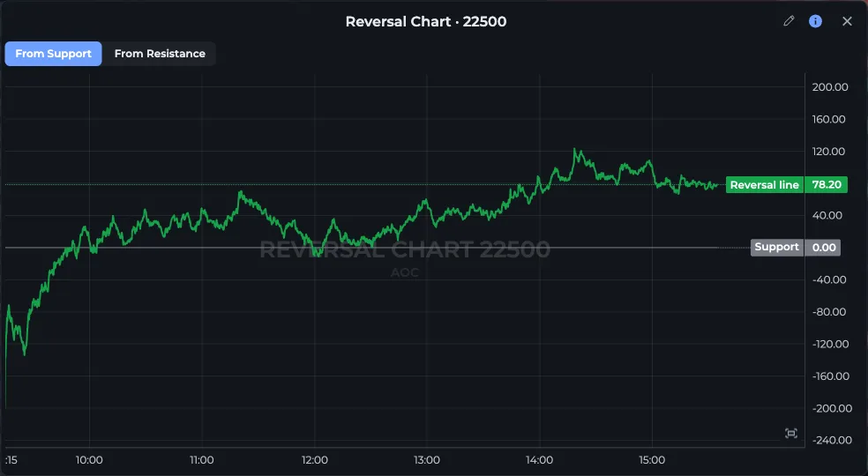Click the 10:00 time axis label

pos(89,460)
